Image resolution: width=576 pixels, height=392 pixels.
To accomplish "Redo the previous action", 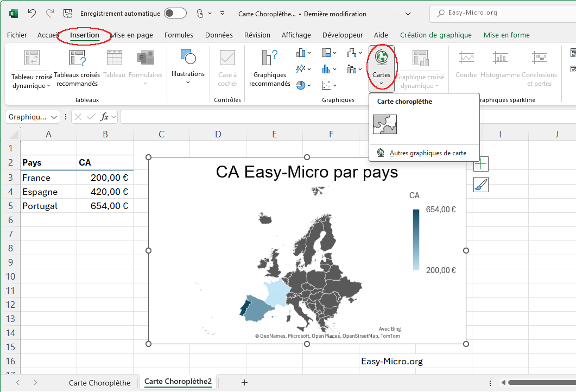I will click(49, 14).
